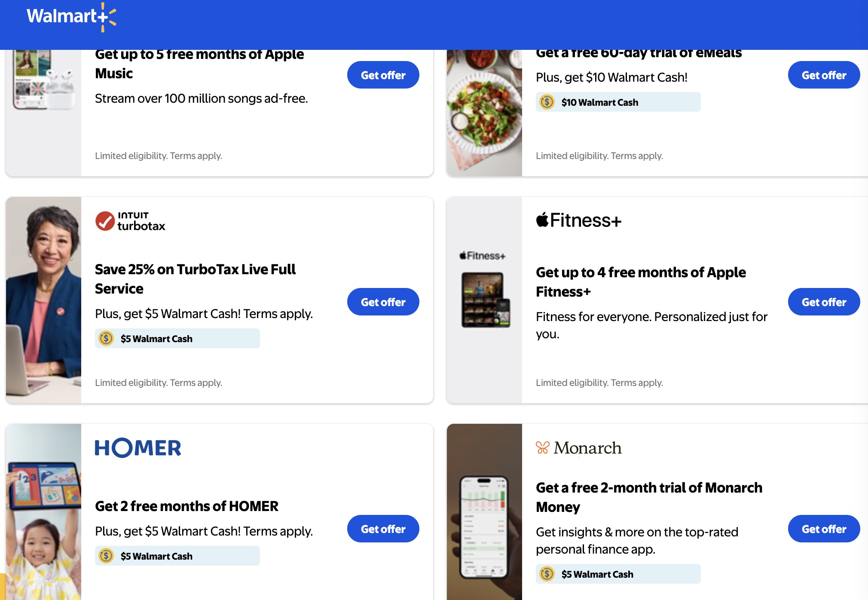
Task: Open the eMeals salad plate image
Action: point(484,113)
